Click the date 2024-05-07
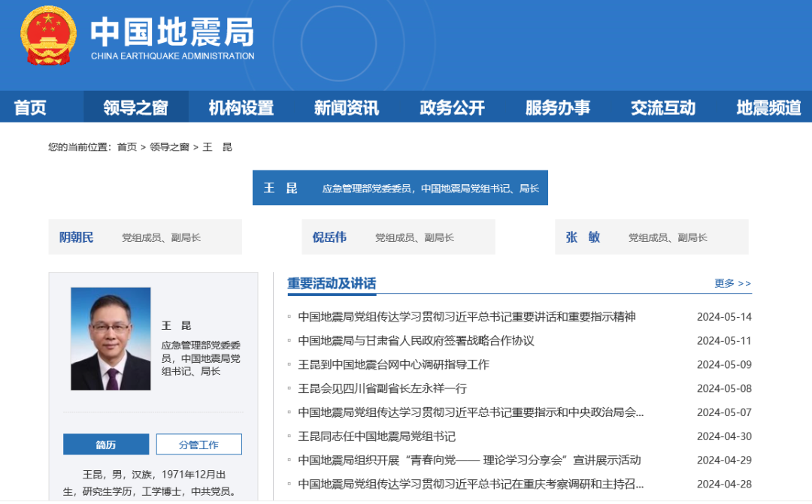The image size is (812, 504). [x=724, y=412]
